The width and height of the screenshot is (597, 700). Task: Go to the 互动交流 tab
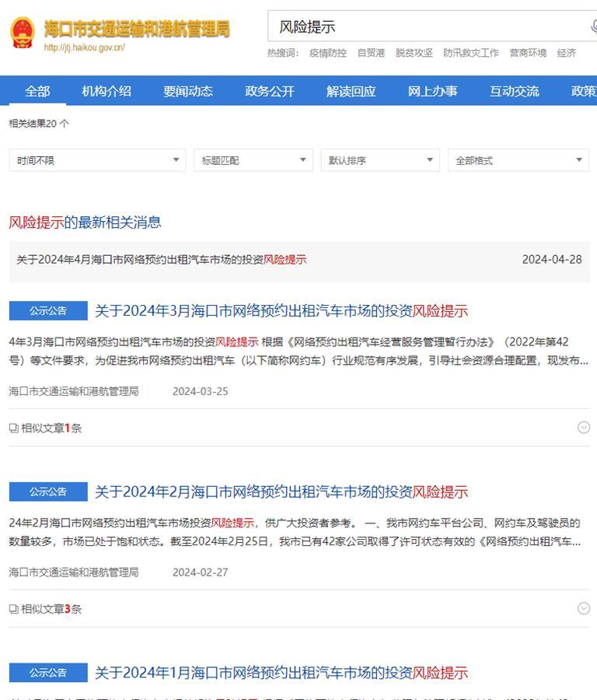[515, 91]
